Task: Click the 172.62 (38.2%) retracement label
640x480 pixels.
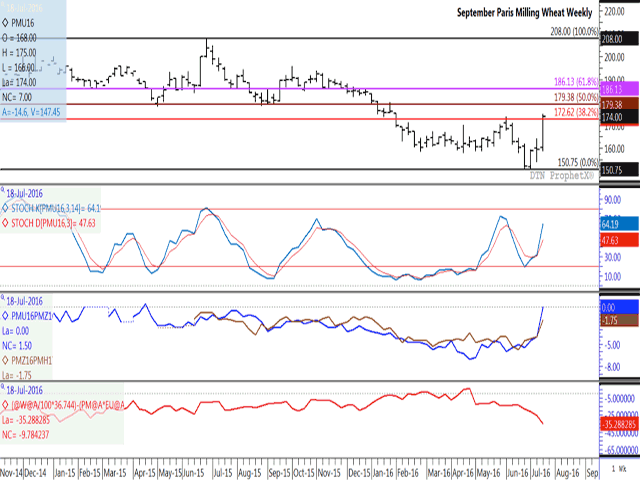Action: point(576,112)
